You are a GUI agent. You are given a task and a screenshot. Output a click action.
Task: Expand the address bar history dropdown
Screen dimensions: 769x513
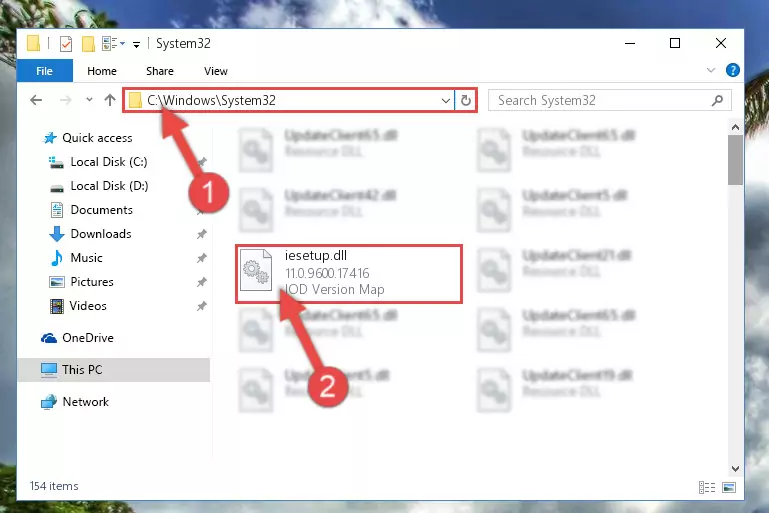point(445,101)
